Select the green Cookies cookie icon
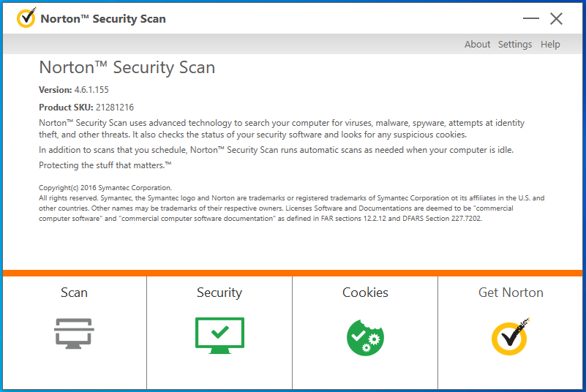Screen dimensions: 586x392 tap(365, 336)
